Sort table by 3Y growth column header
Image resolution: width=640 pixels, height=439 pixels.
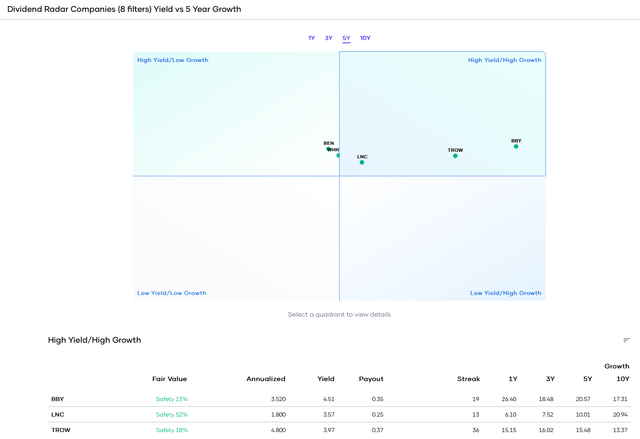coord(550,379)
